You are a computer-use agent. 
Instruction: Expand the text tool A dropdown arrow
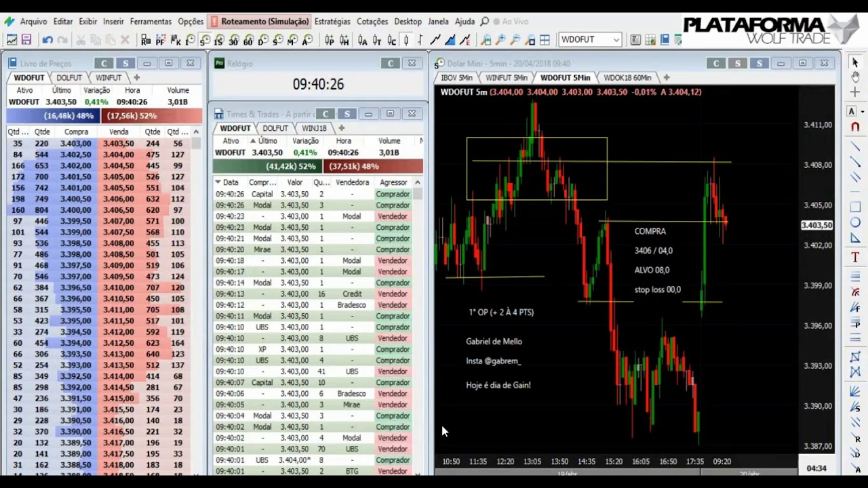862,111
